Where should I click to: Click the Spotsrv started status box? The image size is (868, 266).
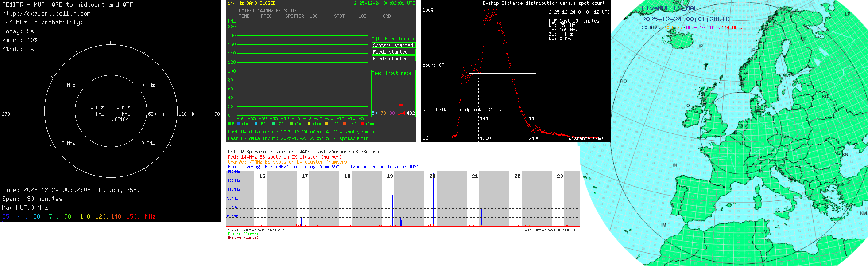393,45
